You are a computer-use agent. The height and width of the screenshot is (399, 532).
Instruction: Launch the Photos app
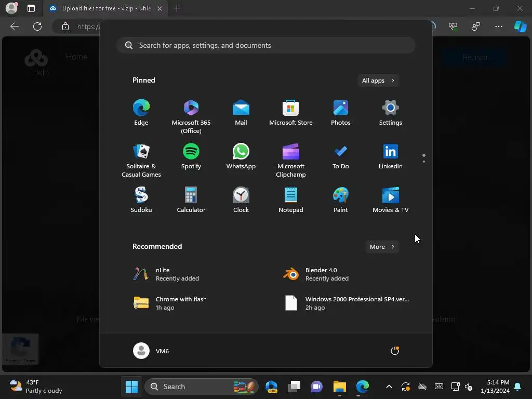[x=341, y=113]
